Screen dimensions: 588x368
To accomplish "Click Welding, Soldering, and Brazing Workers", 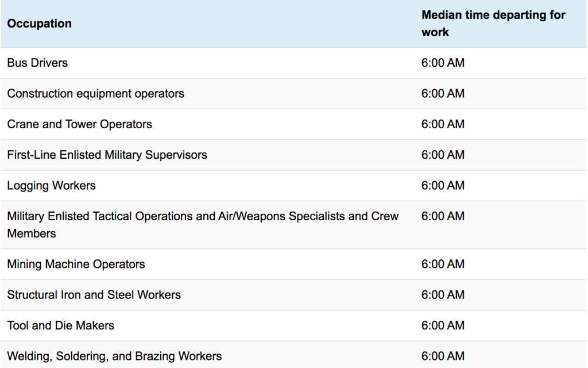I will (114, 356).
